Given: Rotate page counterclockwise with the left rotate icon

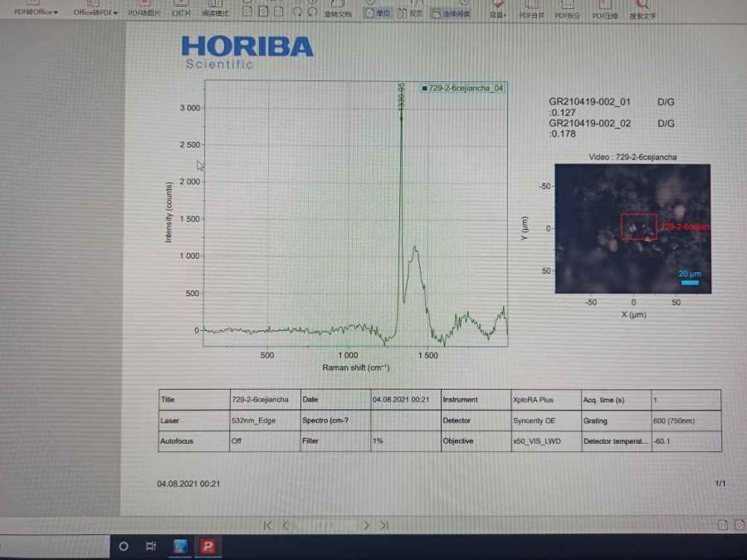Looking at the screenshot, I should coord(297,12).
